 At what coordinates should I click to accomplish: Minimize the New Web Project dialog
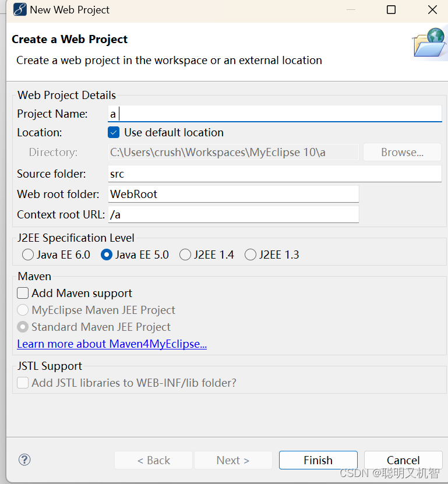tap(351, 9)
